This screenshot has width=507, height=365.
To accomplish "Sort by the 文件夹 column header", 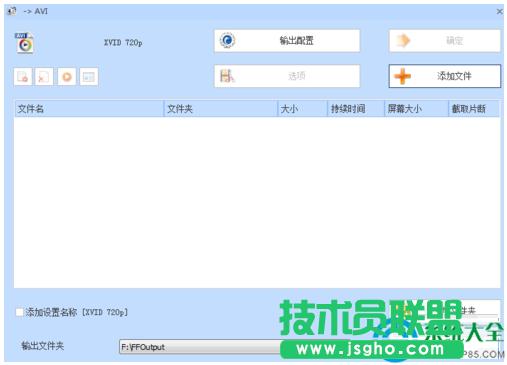I will 221,109.
